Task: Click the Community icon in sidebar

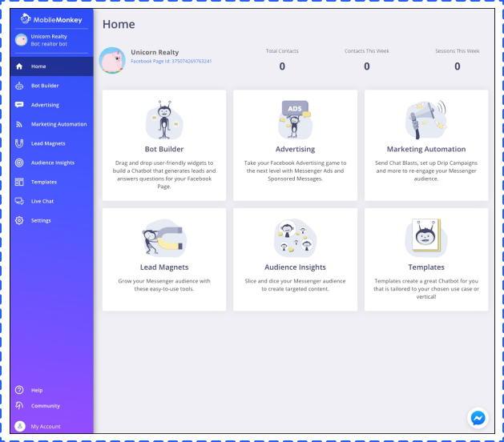Action: pos(19,406)
